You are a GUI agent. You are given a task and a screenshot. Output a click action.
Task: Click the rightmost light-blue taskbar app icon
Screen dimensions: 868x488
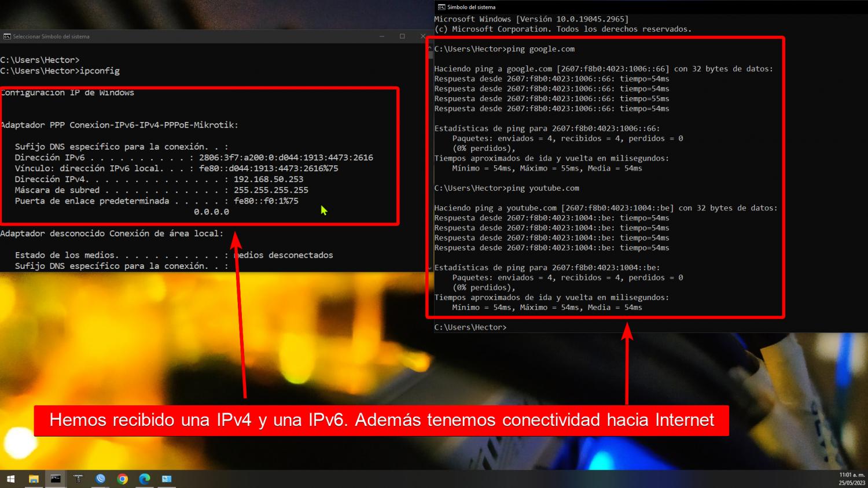coord(167,479)
